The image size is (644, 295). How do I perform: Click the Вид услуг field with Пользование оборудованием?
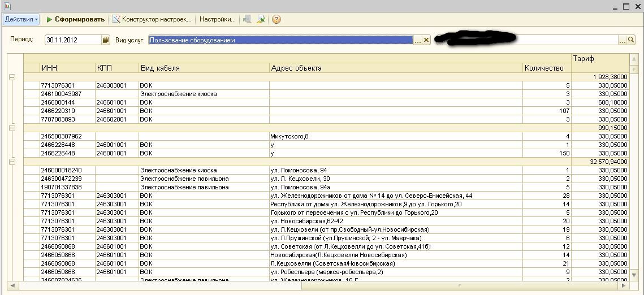tap(280, 40)
